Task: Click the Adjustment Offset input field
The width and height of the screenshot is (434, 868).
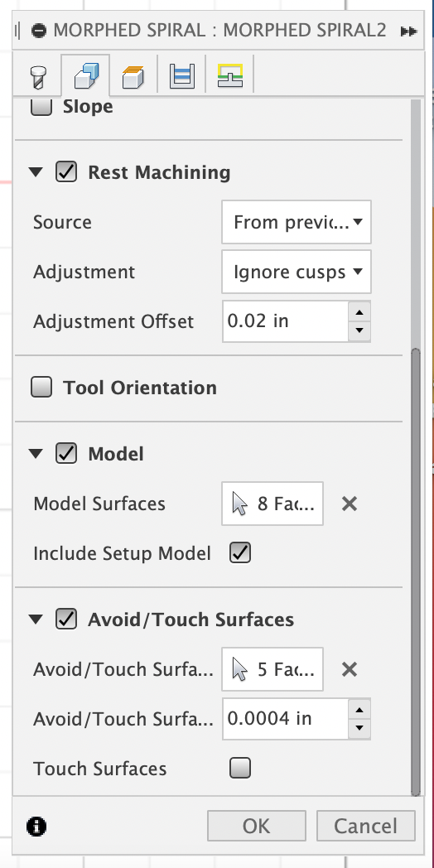Action: (286, 321)
